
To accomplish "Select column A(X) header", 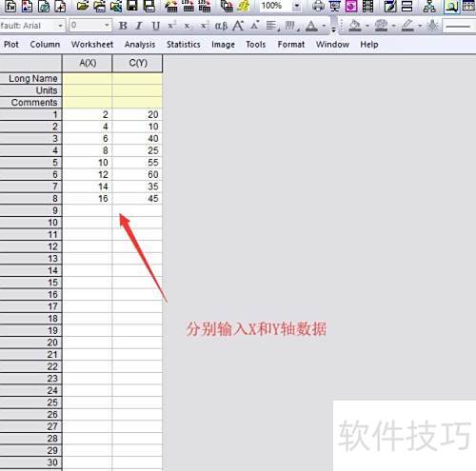I will coord(88,63).
